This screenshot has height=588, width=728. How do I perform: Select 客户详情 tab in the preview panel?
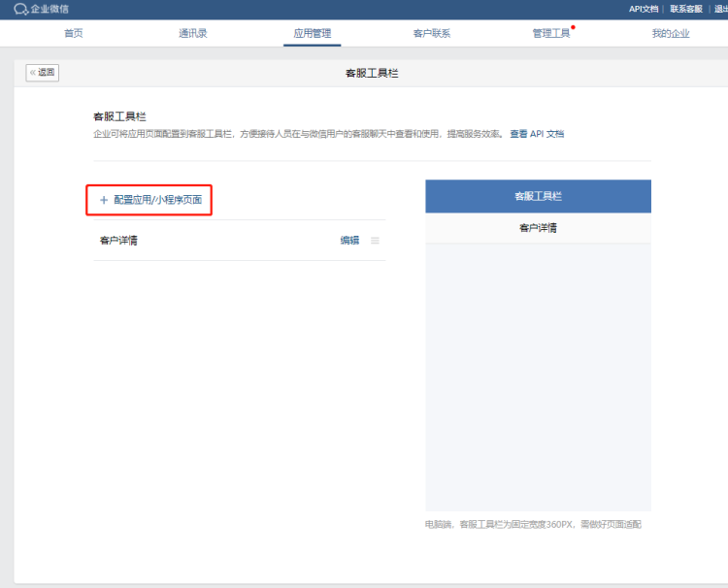coord(538,228)
